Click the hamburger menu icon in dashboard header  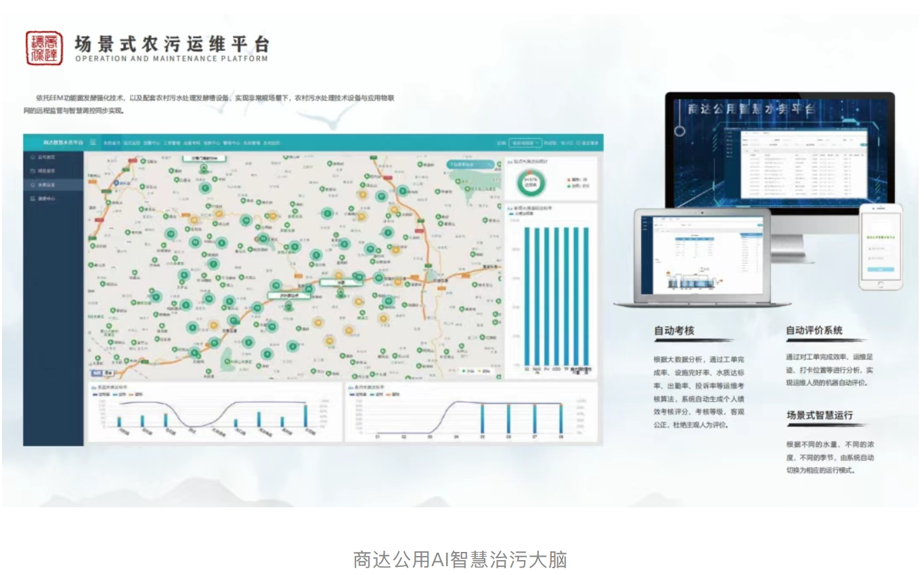tap(93, 143)
